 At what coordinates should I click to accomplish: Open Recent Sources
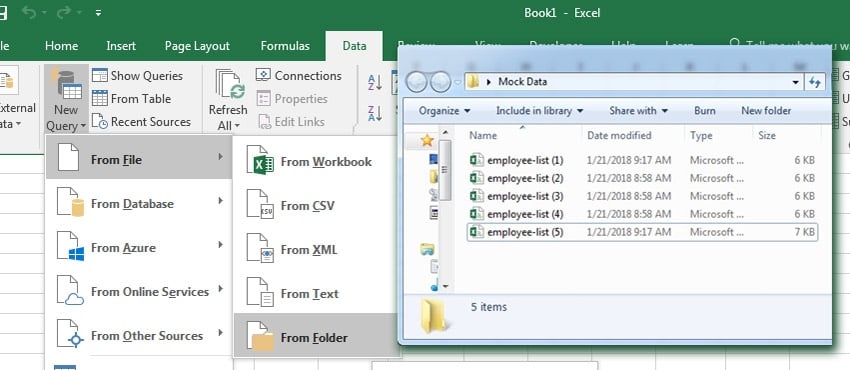coord(141,122)
